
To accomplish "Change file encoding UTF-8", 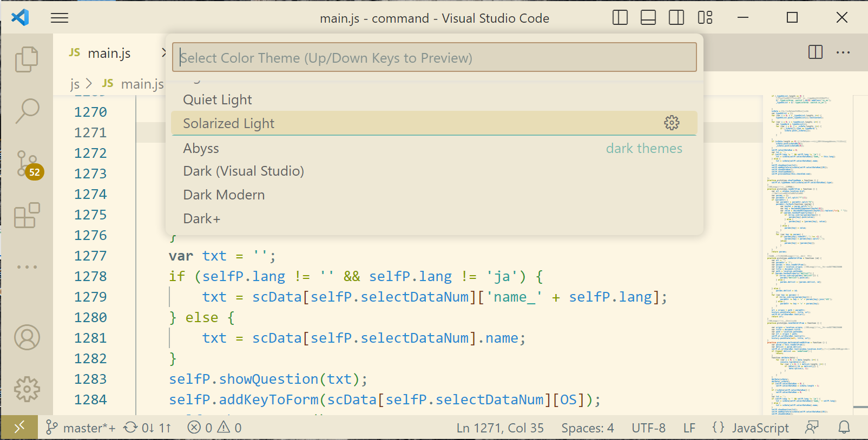I will coord(649,428).
